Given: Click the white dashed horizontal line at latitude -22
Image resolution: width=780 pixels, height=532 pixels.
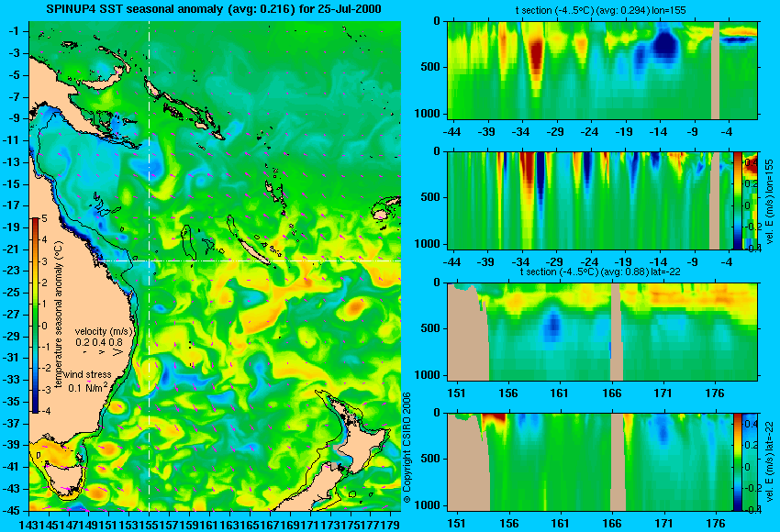Looking at the screenshot, I should (x=250, y=260).
